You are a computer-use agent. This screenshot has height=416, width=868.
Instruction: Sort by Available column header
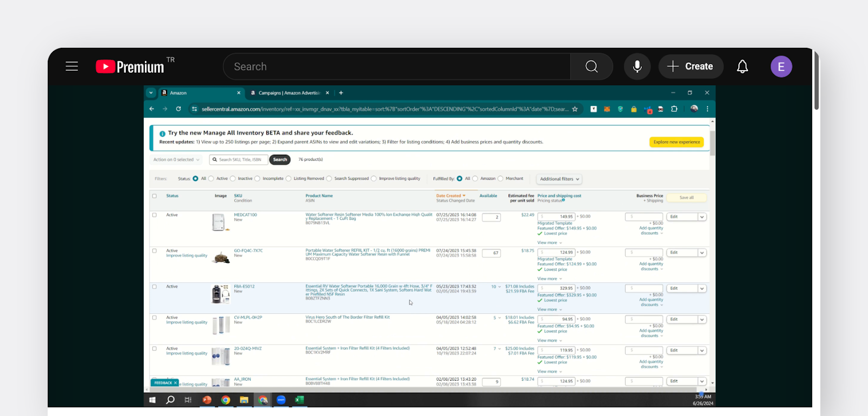pyautogui.click(x=488, y=196)
